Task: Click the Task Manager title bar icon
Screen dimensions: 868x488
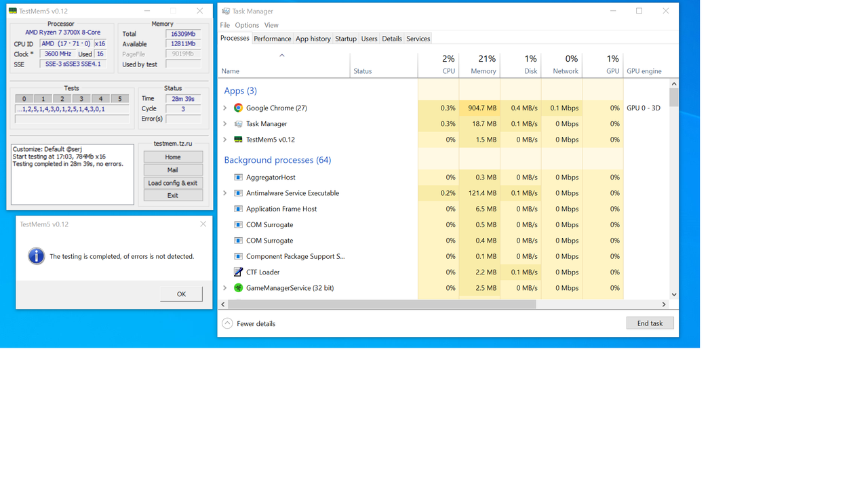Action: (x=226, y=11)
